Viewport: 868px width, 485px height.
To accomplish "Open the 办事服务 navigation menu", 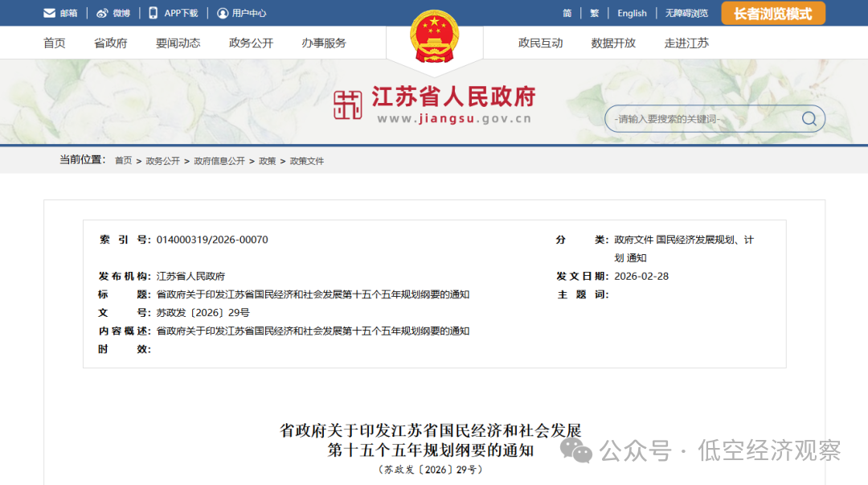I will [324, 43].
